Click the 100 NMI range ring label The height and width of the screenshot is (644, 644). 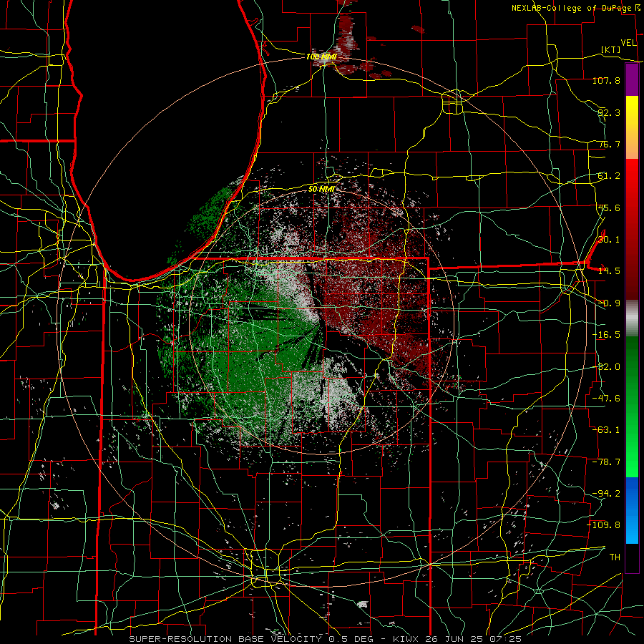coord(321,57)
